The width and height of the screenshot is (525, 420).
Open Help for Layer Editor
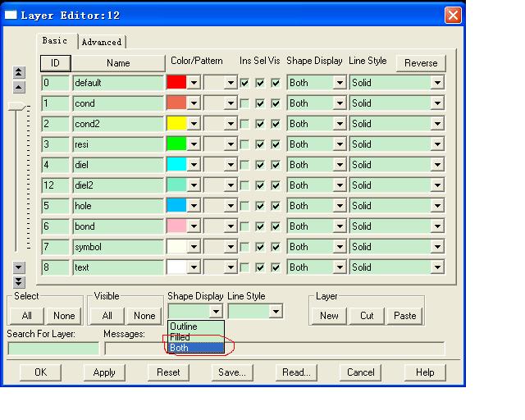point(425,372)
